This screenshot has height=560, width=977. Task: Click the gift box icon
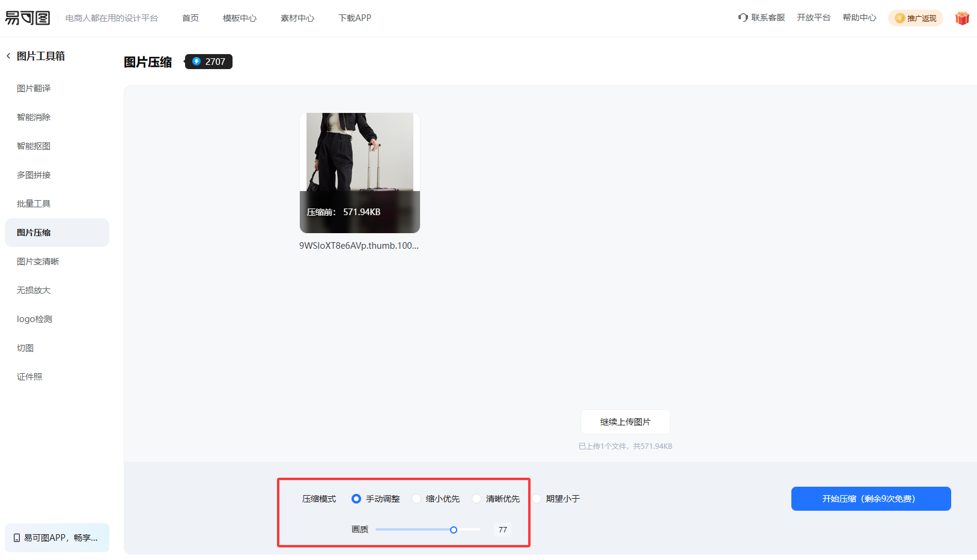(x=962, y=18)
